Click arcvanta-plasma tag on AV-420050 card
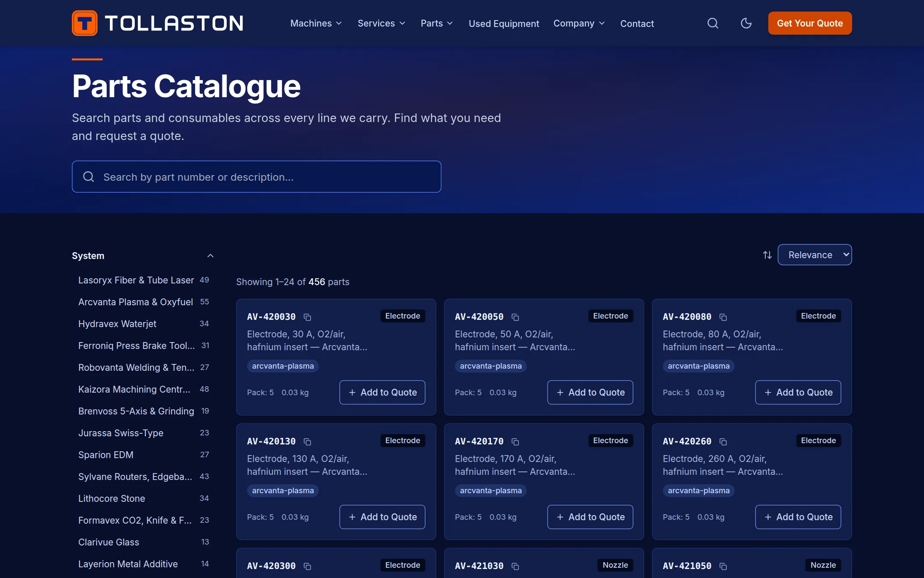924x578 pixels. [x=491, y=366]
